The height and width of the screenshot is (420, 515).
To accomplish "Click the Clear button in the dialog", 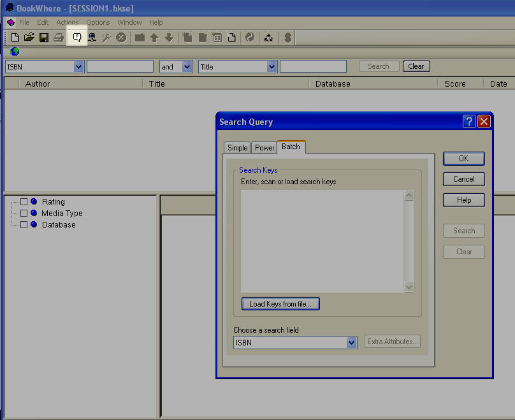I will tap(464, 252).
